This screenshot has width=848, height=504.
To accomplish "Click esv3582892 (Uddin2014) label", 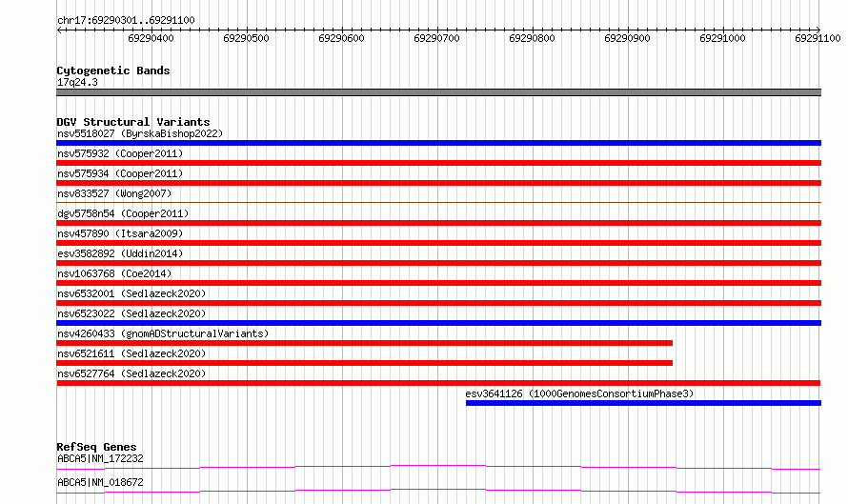I will 120,253.
